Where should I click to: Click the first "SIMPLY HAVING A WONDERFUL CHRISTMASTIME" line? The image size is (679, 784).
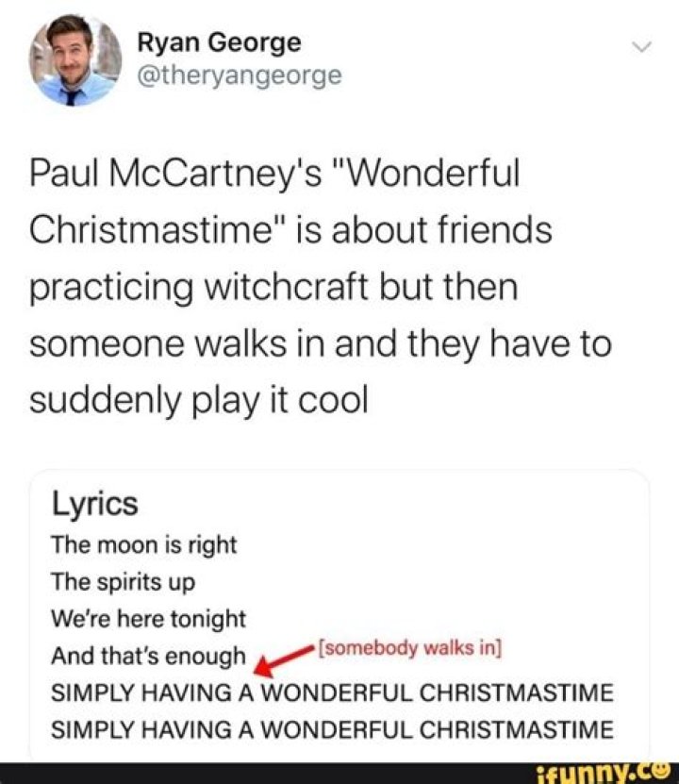coord(332,693)
